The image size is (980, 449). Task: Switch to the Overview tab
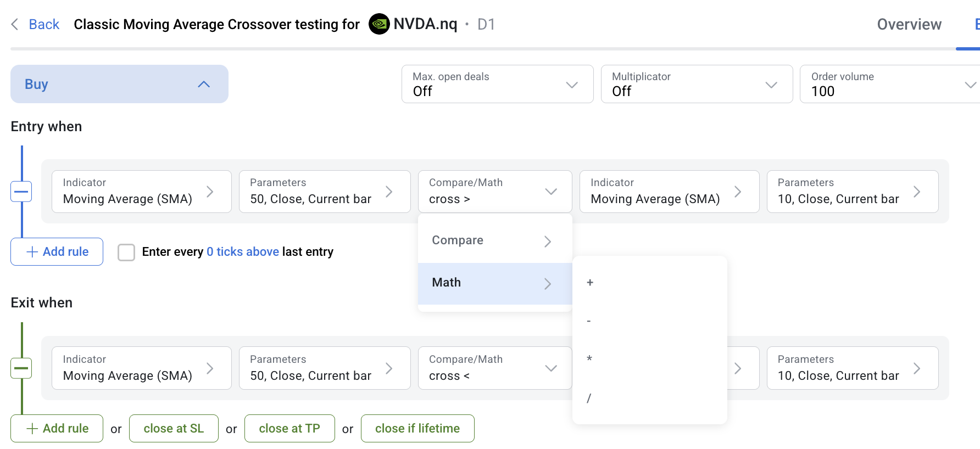[x=909, y=24]
